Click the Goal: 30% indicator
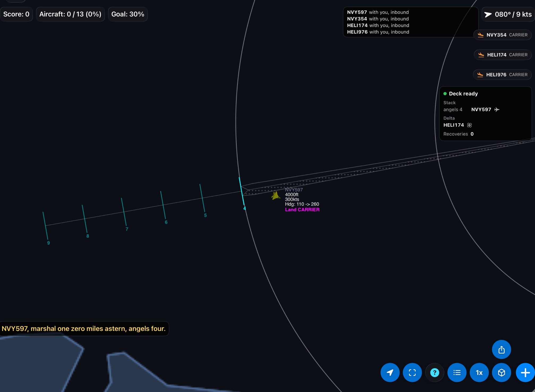The image size is (535, 392). tap(128, 14)
